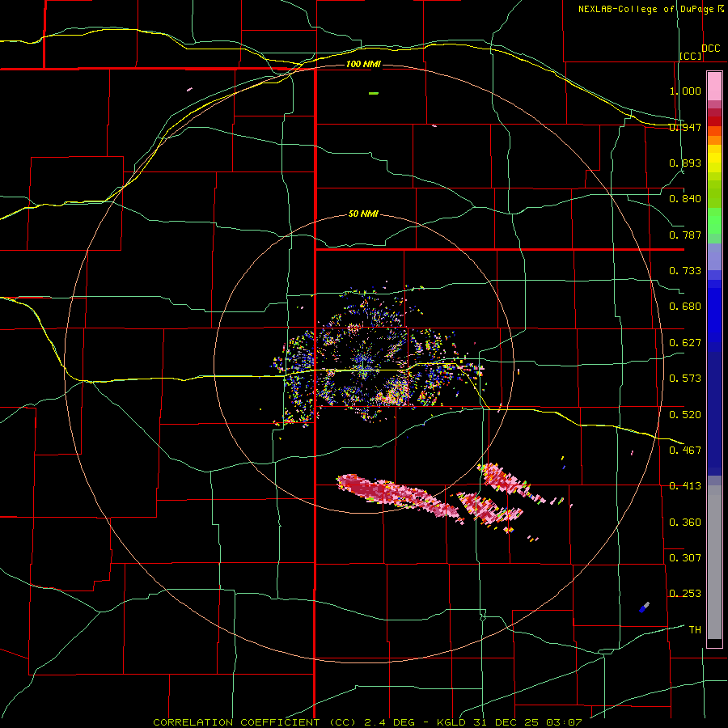The width and height of the screenshot is (728, 728).
Task: Click the 0.360 color scale value
Action: [685, 522]
